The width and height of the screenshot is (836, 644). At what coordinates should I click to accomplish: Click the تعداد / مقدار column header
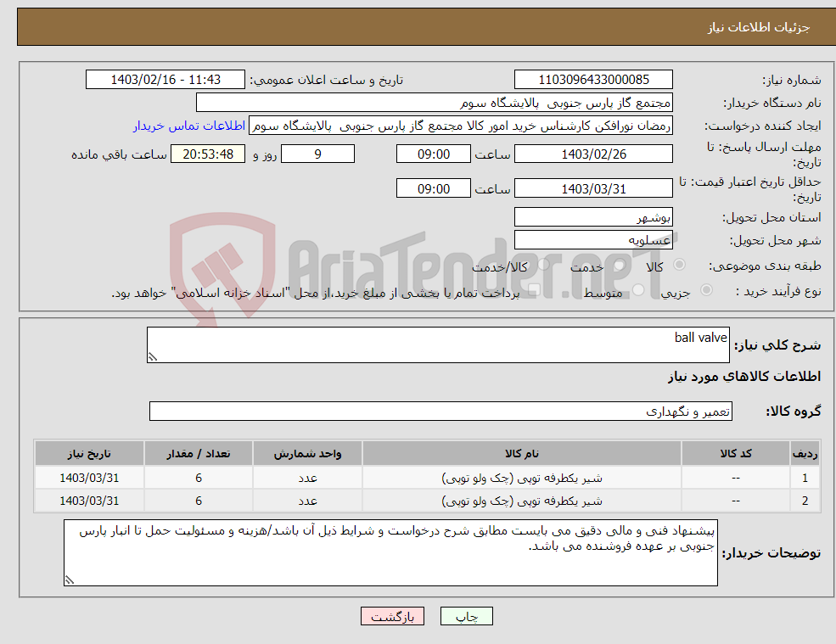point(199,454)
